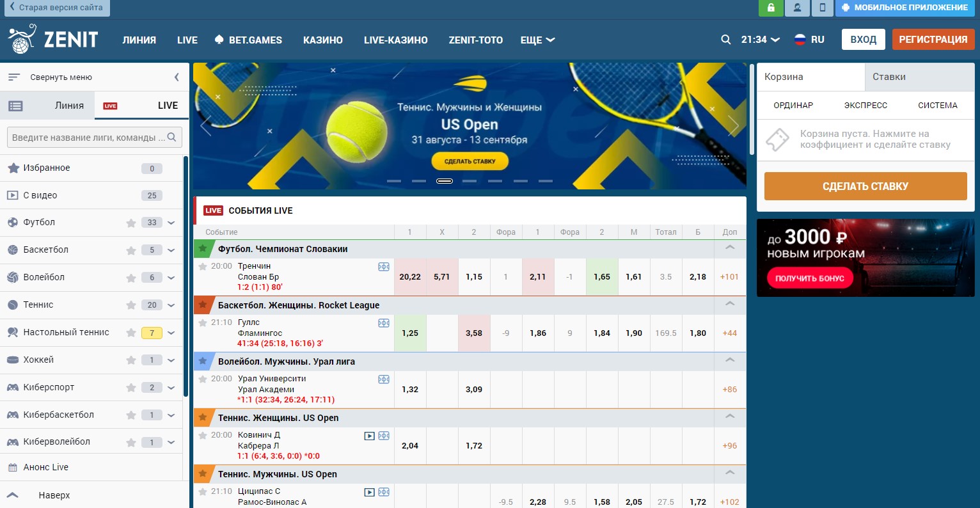Add Баскетбол to favorites with its star
This screenshot has width=980, height=508.
(x=131, y=251)
